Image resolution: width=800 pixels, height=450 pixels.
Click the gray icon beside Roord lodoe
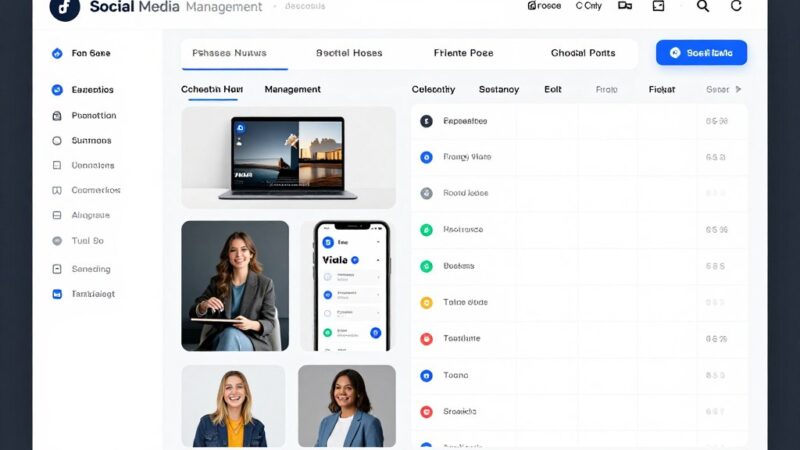[x=426, y=193]
